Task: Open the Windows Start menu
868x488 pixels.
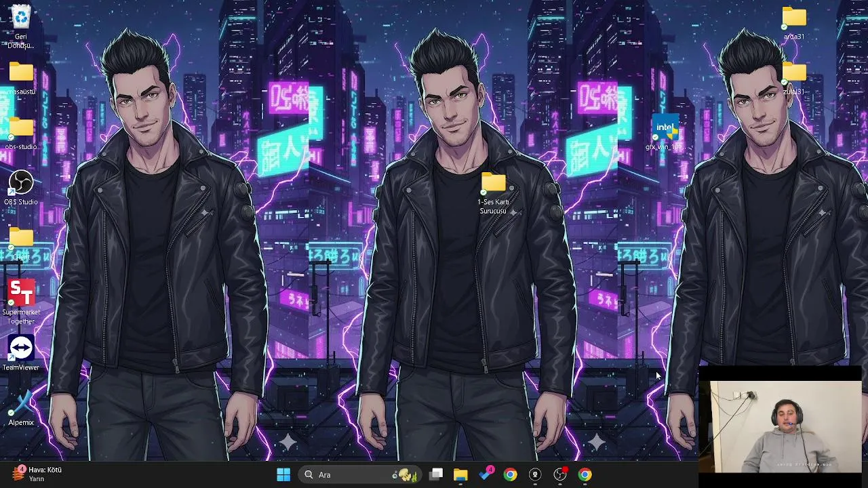Action: [x=283, y=474]
